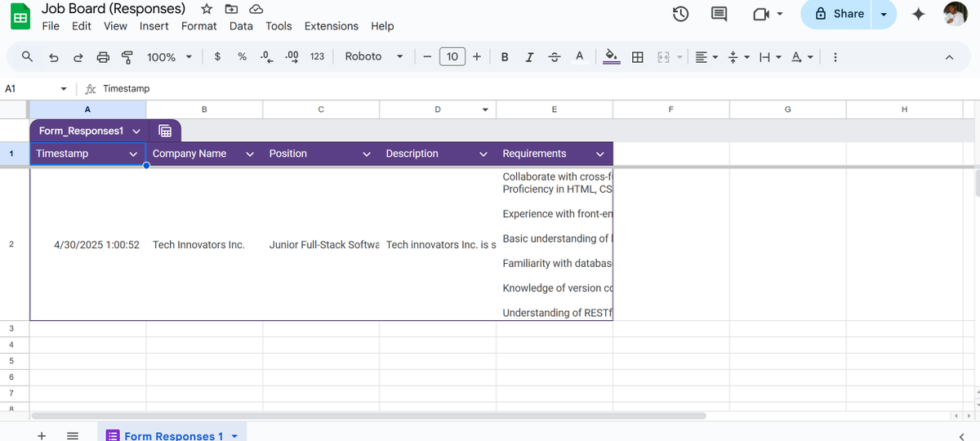Screen dimensions: 980x441
Task: Open the zoom level dropdown at 100%
Action: coord(169,56)
